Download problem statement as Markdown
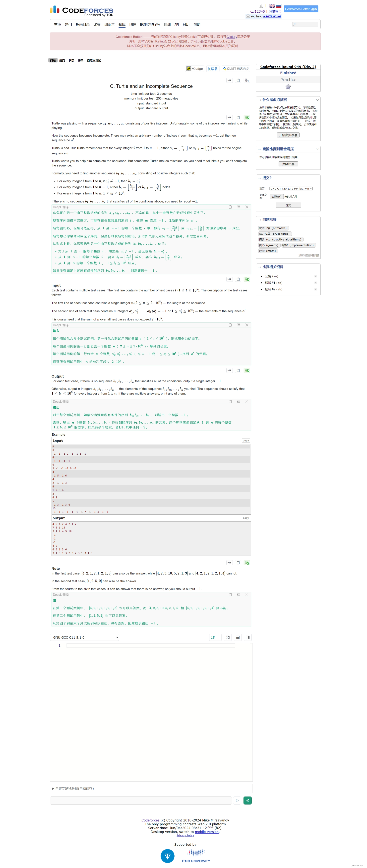The image size is (367, 868). tap(229, 80)
